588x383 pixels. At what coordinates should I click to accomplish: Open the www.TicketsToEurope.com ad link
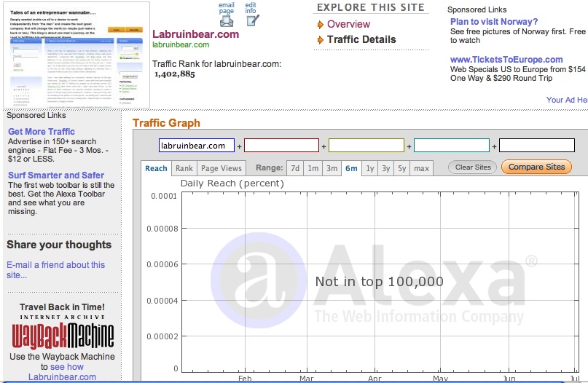click(506, 60)
